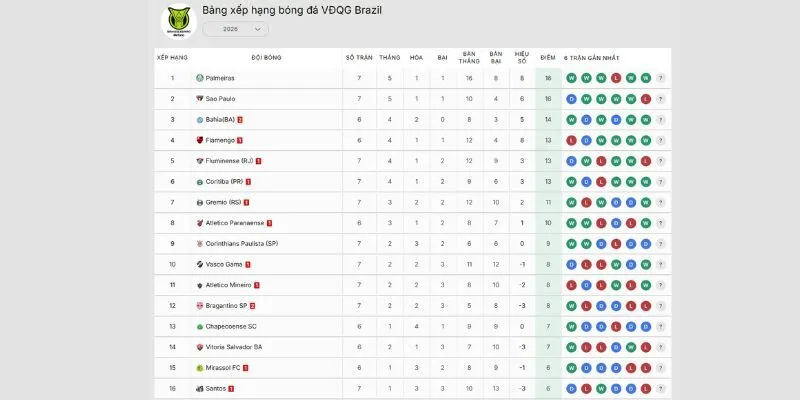The width and height of the screenshot is (800, 400).
Task: Click the Vitoria Salvador BA crest
Action: [x=199, y=347]
